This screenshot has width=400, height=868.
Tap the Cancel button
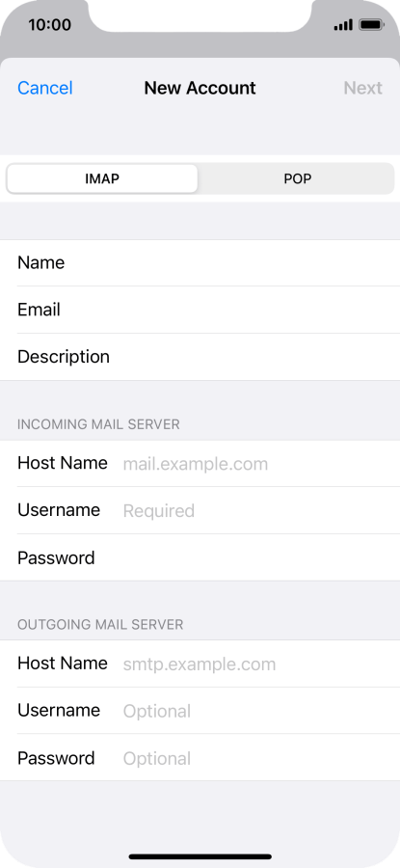coord(44,88)
